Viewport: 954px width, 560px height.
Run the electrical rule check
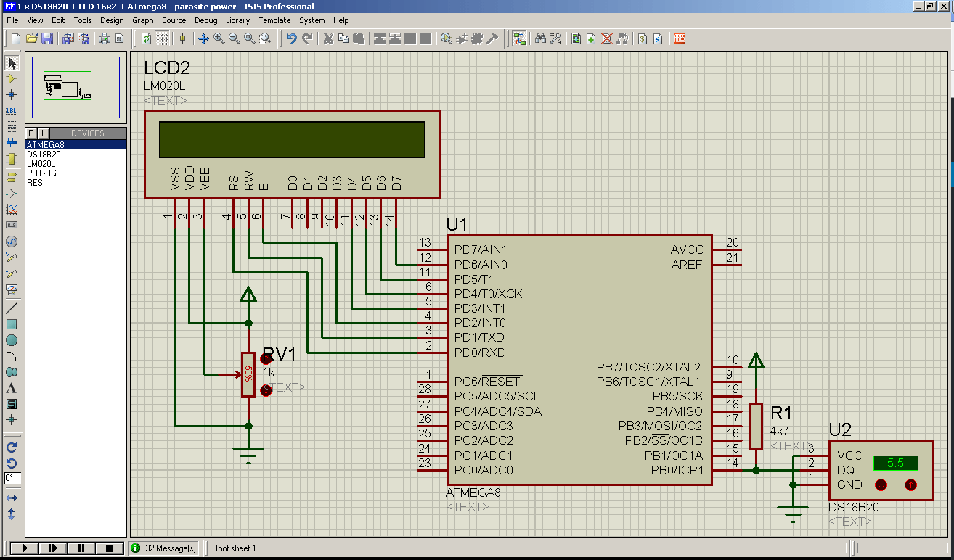(658, 38)
